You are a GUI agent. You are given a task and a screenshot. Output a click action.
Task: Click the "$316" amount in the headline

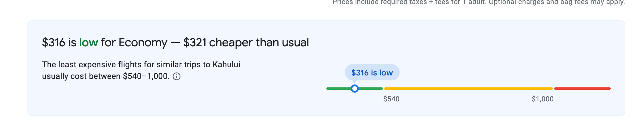(54, 43)
